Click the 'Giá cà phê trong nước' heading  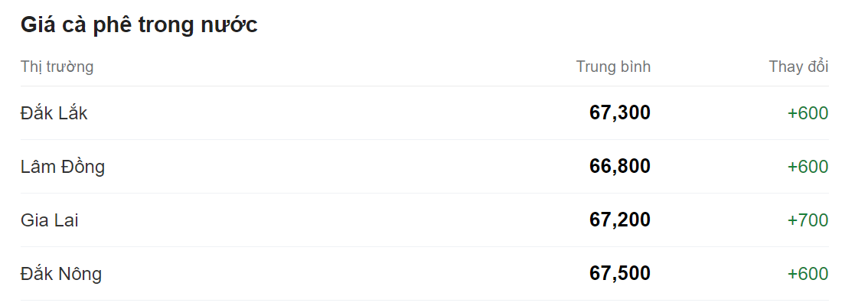pos(139,25)
